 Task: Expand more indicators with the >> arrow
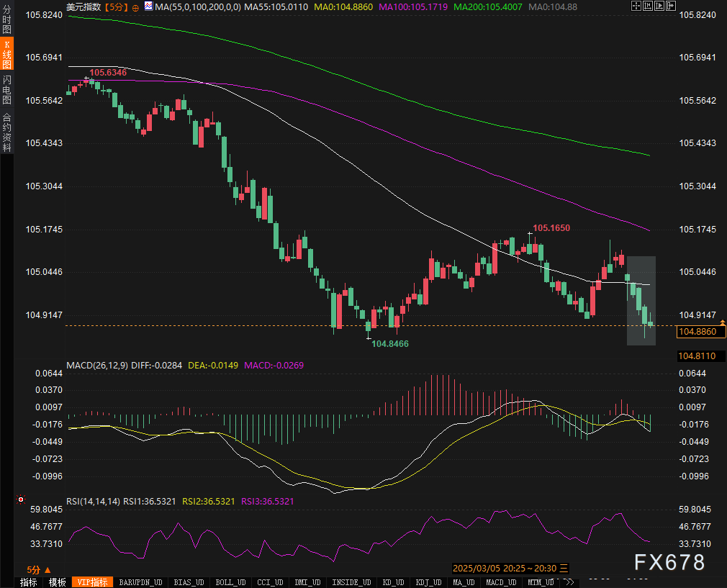568,582
